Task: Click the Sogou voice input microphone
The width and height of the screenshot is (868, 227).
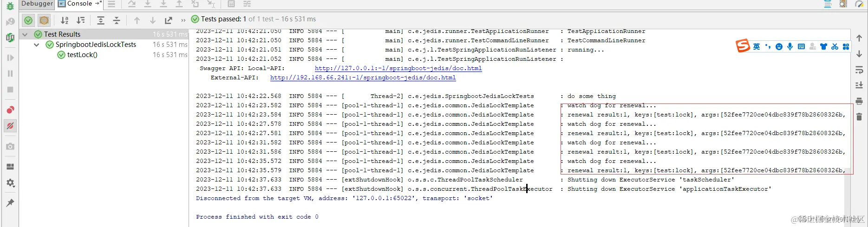Action: (x=790, y=46)
